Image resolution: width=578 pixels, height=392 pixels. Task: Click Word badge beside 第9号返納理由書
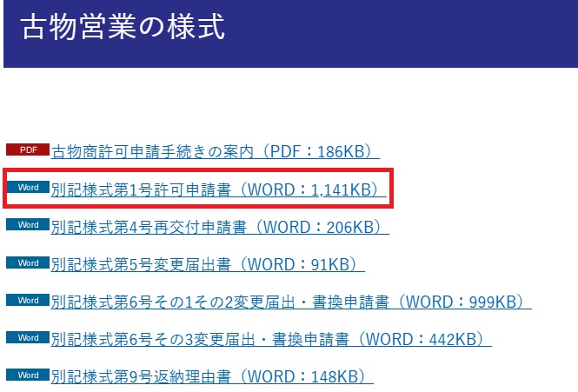[x=28, y=375]
